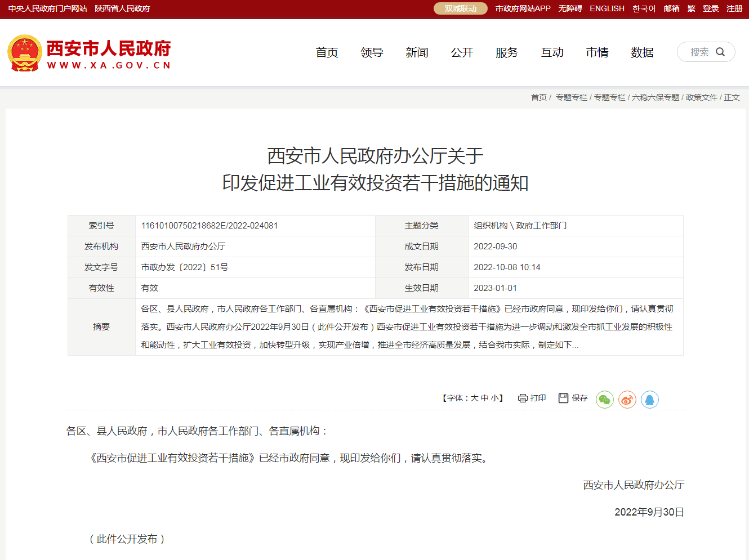This screenshot has width=749, height=560.
Task: Open the 领导 navigation menu
Action: (372, 53)
